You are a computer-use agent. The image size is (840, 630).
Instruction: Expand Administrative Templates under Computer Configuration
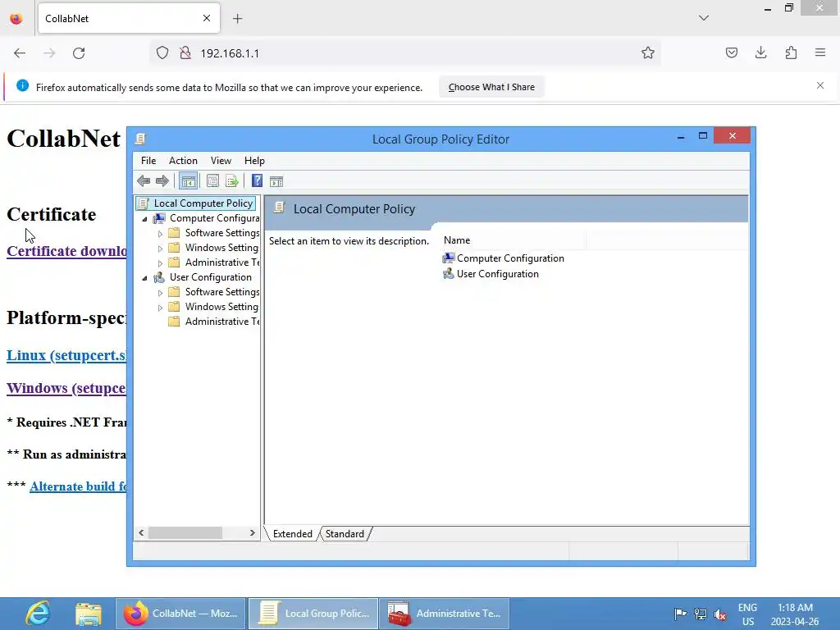tap(160, 263)
